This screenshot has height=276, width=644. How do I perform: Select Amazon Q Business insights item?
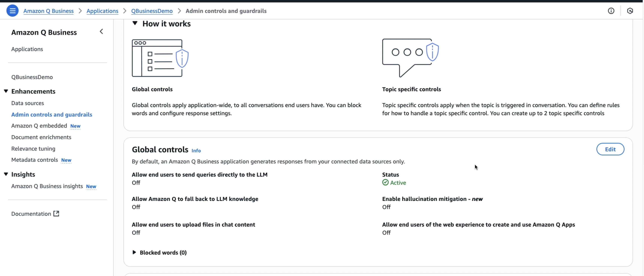pyautogui.click(x=47, y=186)
